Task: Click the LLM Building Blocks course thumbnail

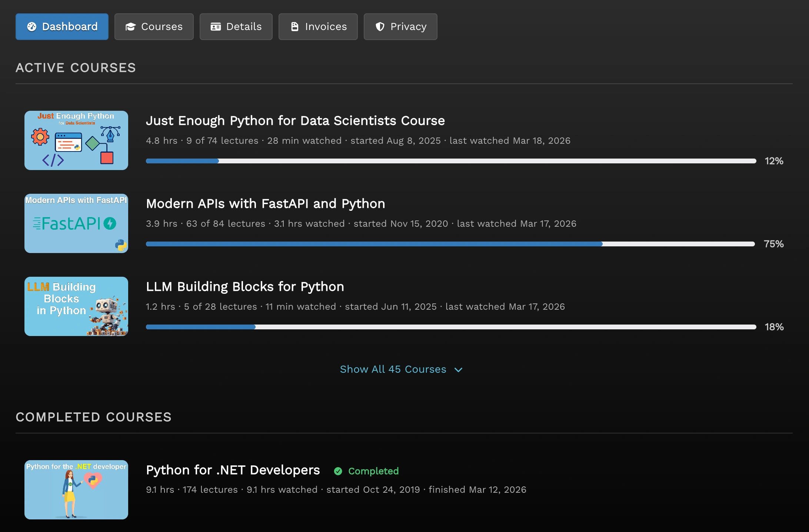Action: (x=76, y=306)
